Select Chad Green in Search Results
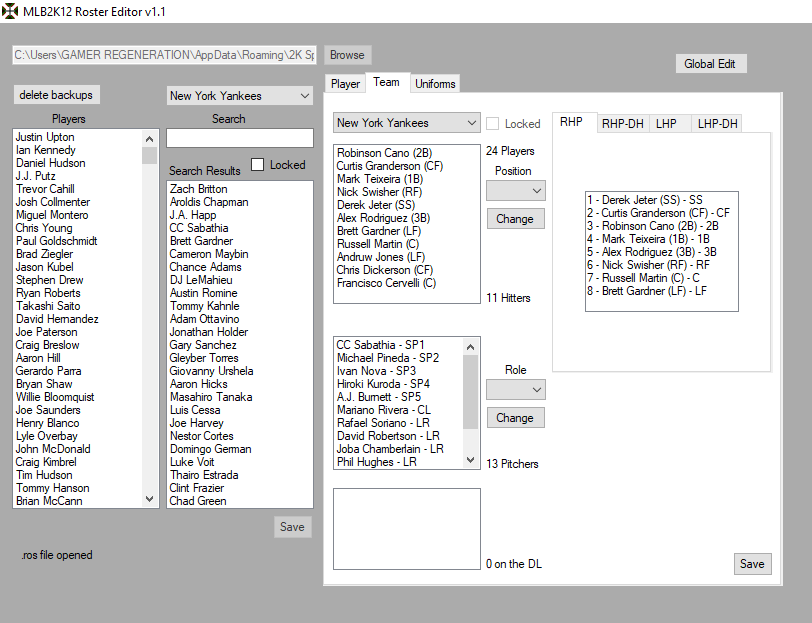 click(197, 501)
